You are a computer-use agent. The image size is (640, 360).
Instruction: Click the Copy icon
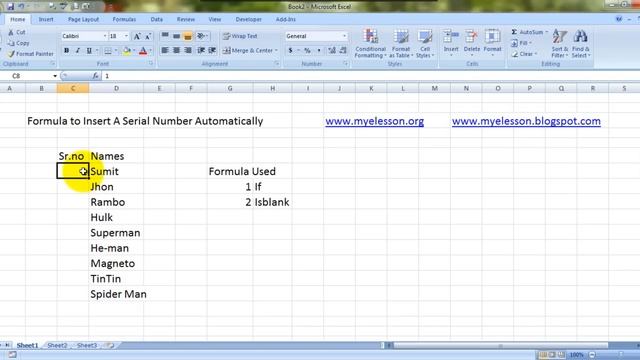[x=11, y=43]
